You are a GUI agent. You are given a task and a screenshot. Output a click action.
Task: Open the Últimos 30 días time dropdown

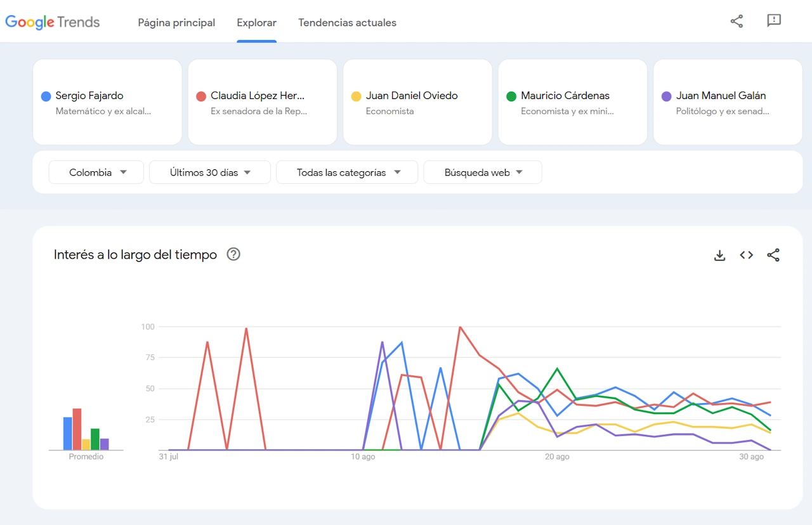point(210,172)
